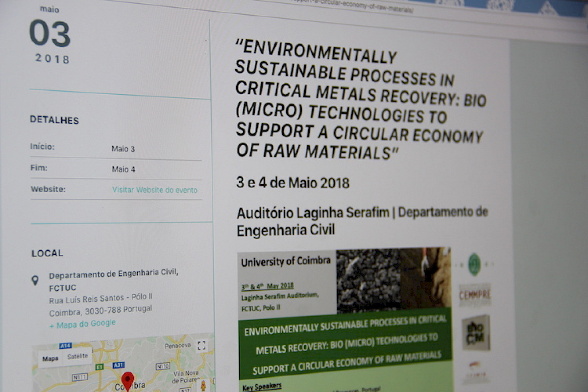This screenshot has width=588, height=392.
Task: Click the microscope photo in the poster
Action: coord(368,280)
